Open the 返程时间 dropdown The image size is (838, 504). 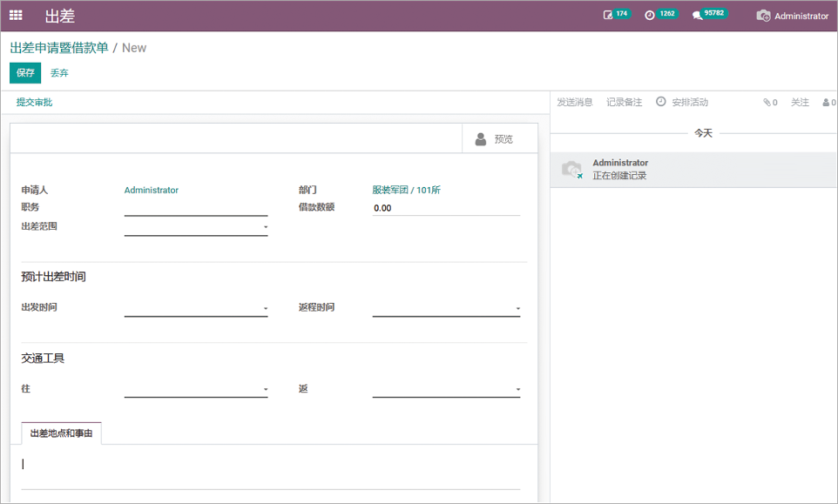(x=517, y=308)
